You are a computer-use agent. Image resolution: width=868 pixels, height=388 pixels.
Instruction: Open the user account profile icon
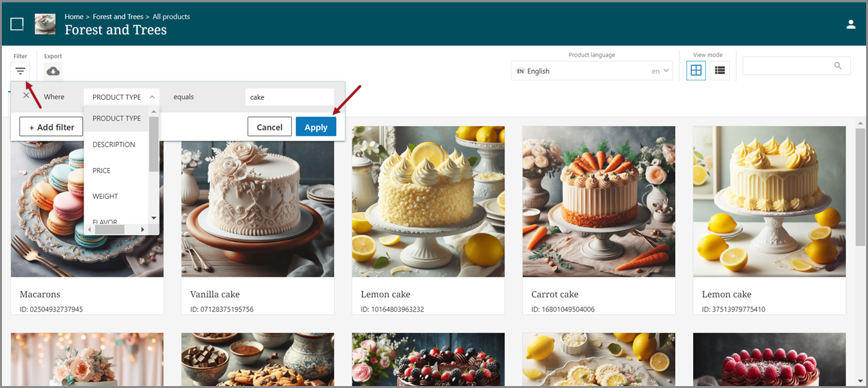pyautogui.click(x=851, y=24)
